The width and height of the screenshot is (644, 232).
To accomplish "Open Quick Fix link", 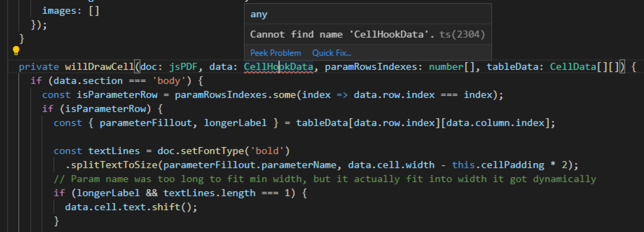I will coord(331,53).
